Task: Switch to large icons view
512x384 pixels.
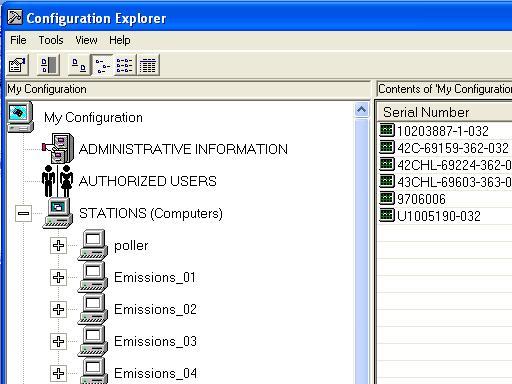Action: [x=79, y=65]
